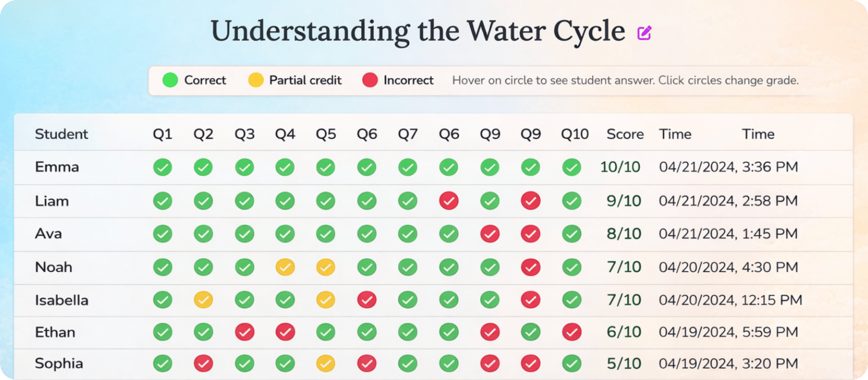
Task: Toggle grade on Noah's Q5 circle
Action: point(325,267)
